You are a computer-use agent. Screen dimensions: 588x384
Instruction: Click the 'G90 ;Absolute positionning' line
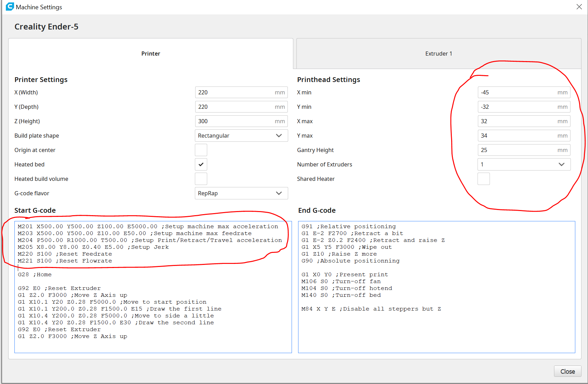(351, 261)
